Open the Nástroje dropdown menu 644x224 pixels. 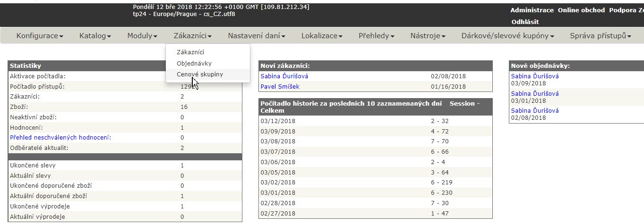(428, 36)
